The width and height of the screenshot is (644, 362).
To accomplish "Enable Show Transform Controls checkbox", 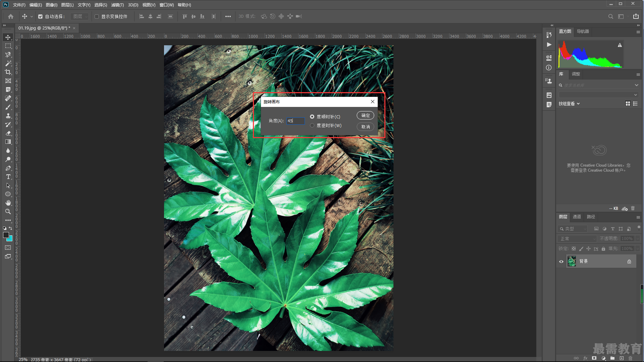I will tap(97, 16).
